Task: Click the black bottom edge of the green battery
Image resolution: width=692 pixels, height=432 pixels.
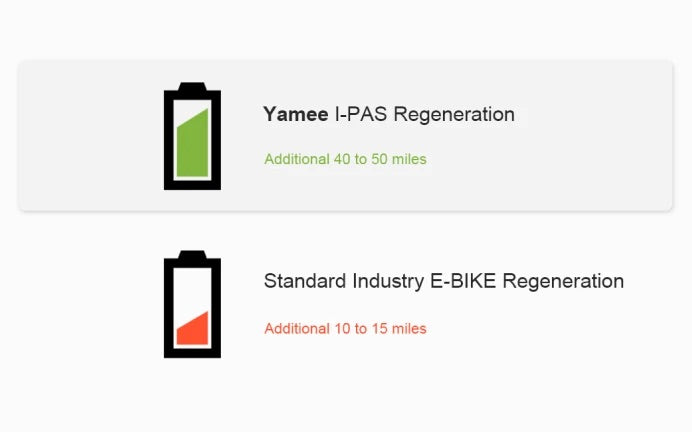Action: click(x=192, y=185)
